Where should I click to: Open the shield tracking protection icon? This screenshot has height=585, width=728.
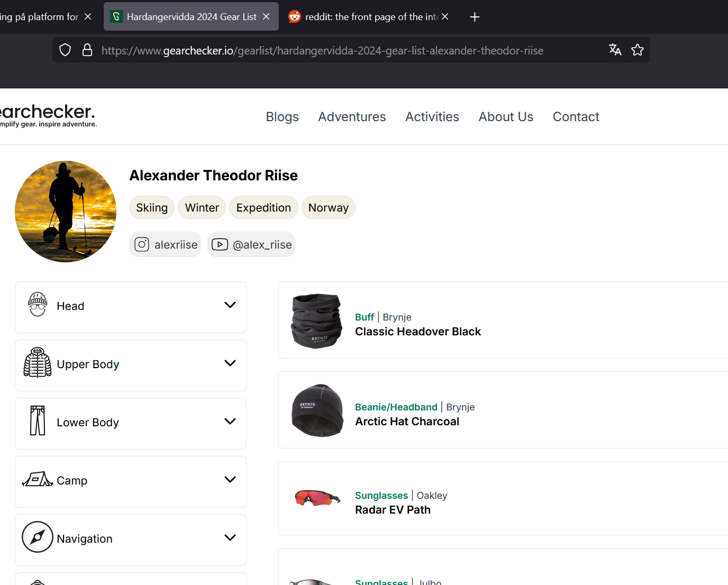point(65,50)
